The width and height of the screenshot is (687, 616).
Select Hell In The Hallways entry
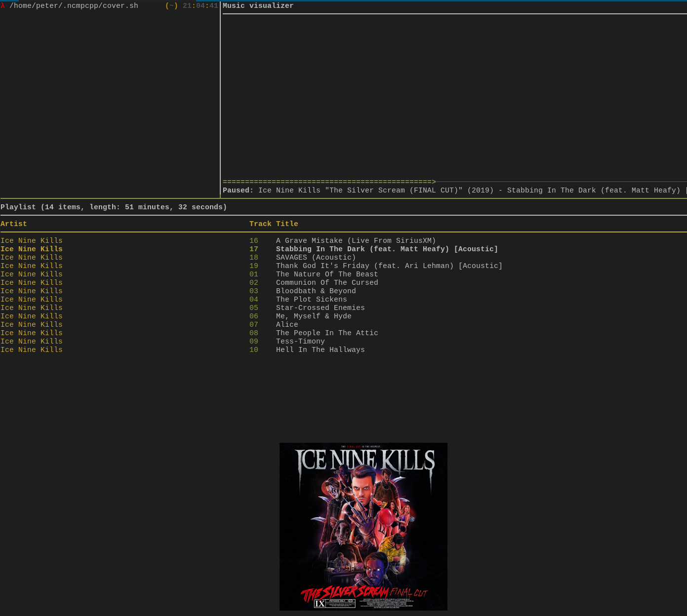[x=320, y=350]
